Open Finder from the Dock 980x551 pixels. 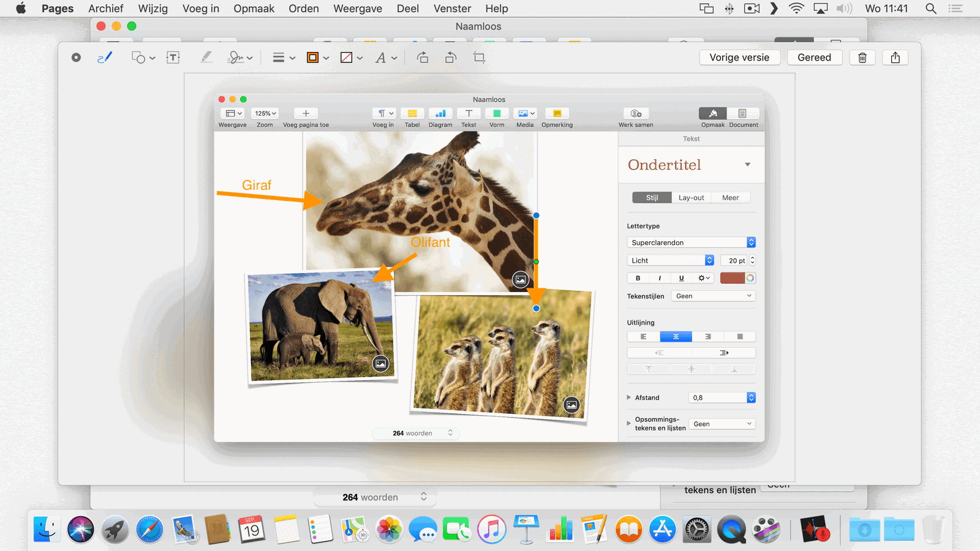47,530
